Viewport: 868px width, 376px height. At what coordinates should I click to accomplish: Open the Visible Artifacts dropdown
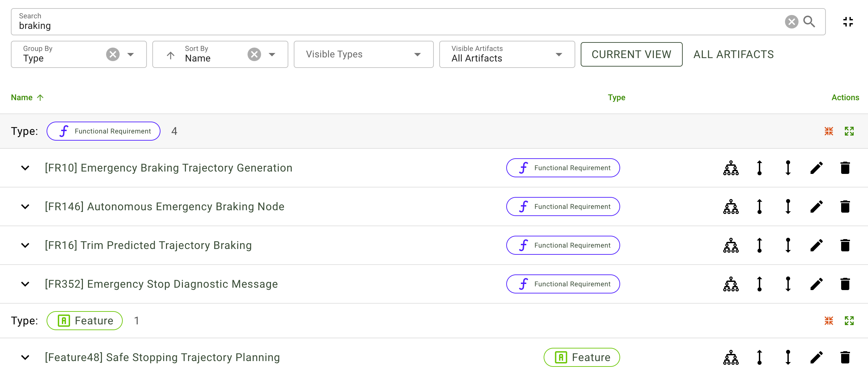coord(507,54)
